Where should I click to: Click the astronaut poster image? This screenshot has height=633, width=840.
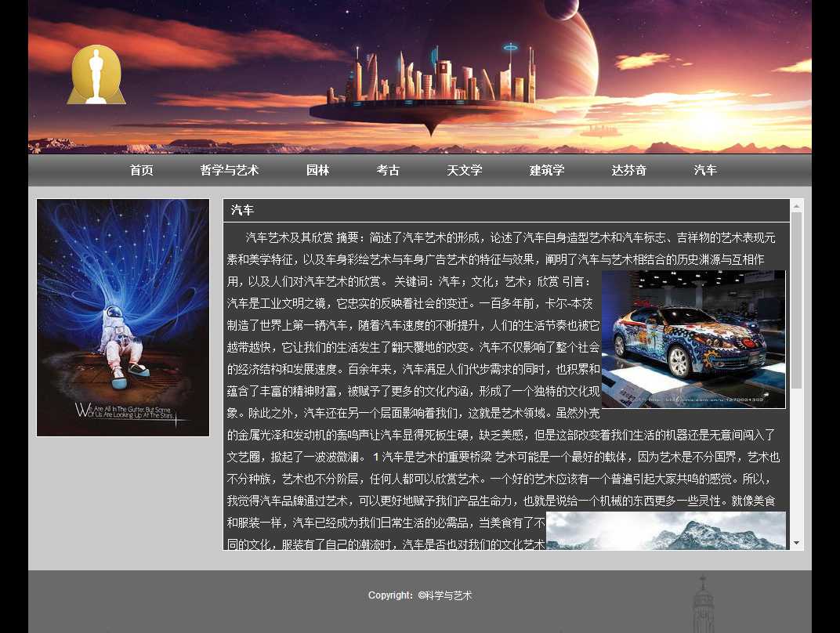click(123, 317)
